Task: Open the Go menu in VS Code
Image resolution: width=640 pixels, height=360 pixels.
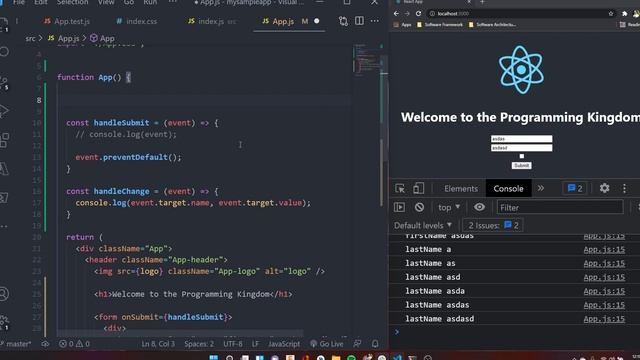Action: (x=129, y=2)
